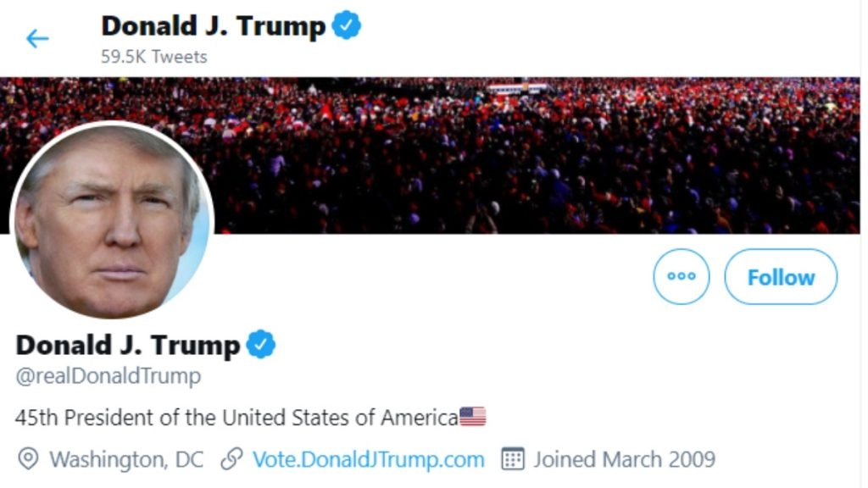This screenshot has height=488, width=868.
Task: Click the 45th President bio text
Action: (x=237, y=417)
